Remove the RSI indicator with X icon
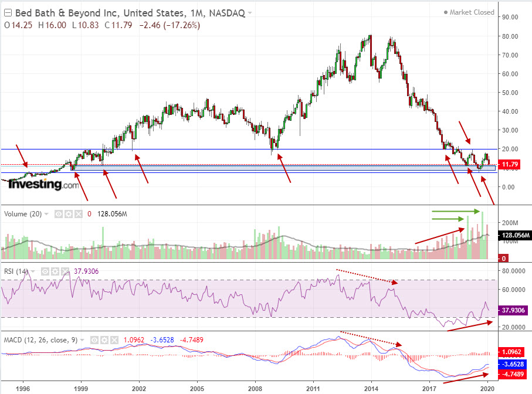The width and height of the screenshot is (532, 394). pos(65,271)
